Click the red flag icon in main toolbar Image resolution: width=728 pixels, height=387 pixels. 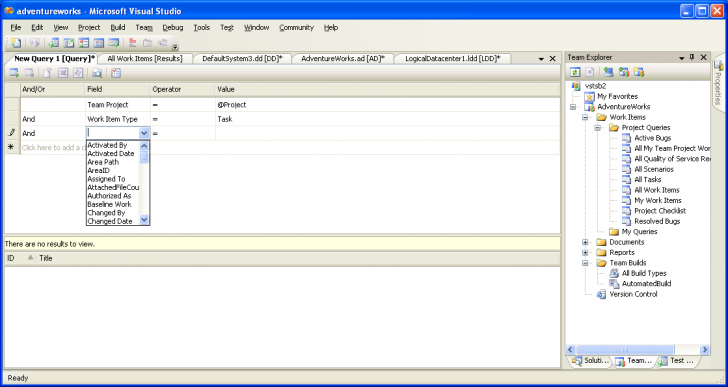133,43
